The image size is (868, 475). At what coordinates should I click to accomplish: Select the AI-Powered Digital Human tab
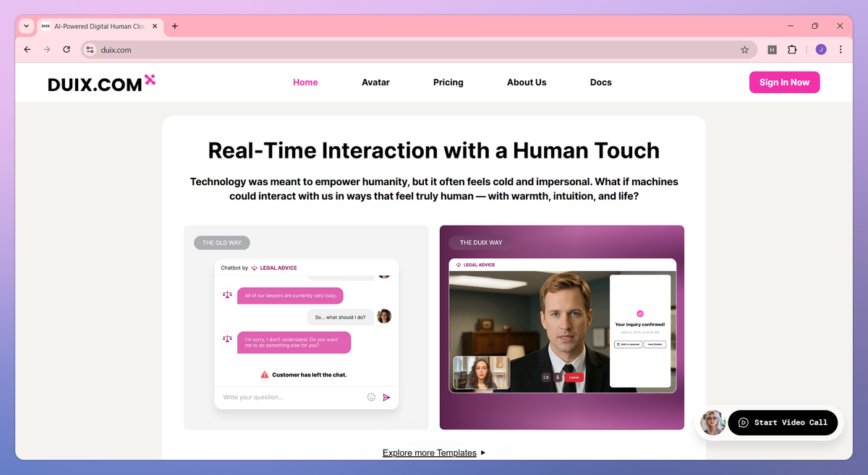click(100, 27)
